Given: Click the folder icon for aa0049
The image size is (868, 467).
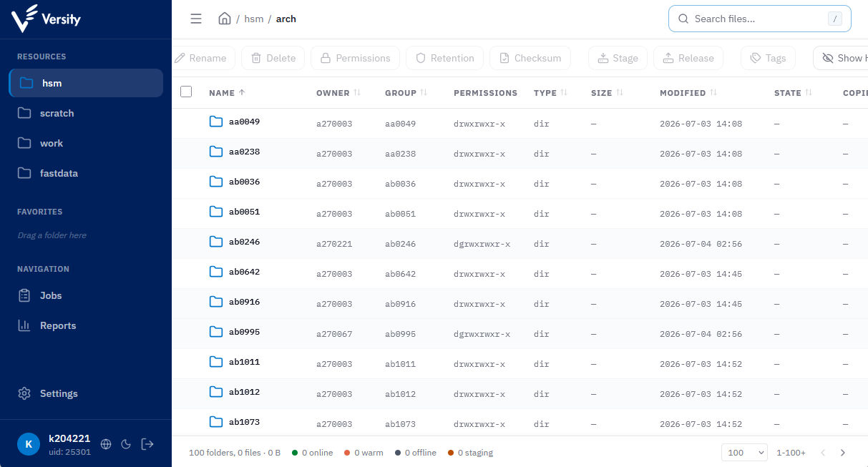Looking at the screenshot, I should click(x=216, y=122).
